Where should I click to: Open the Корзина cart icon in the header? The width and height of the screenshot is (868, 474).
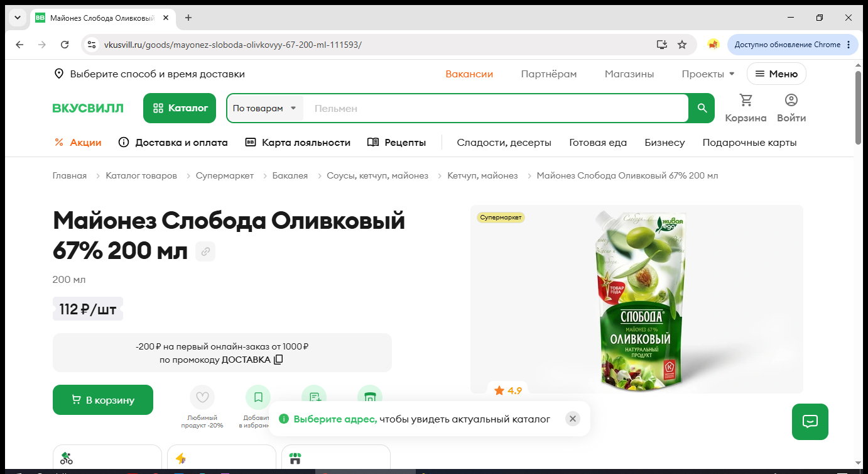point(746,108)
